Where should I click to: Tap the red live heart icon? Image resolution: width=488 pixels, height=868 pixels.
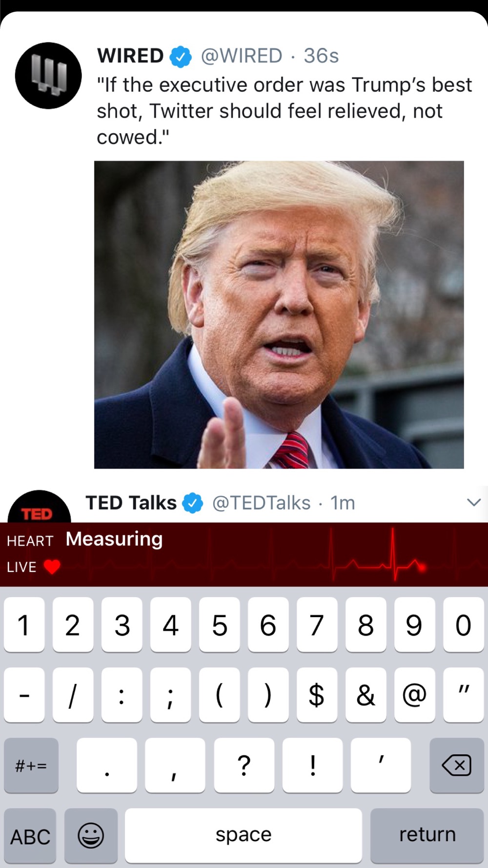pyautogui.click(x=52, y=567)
